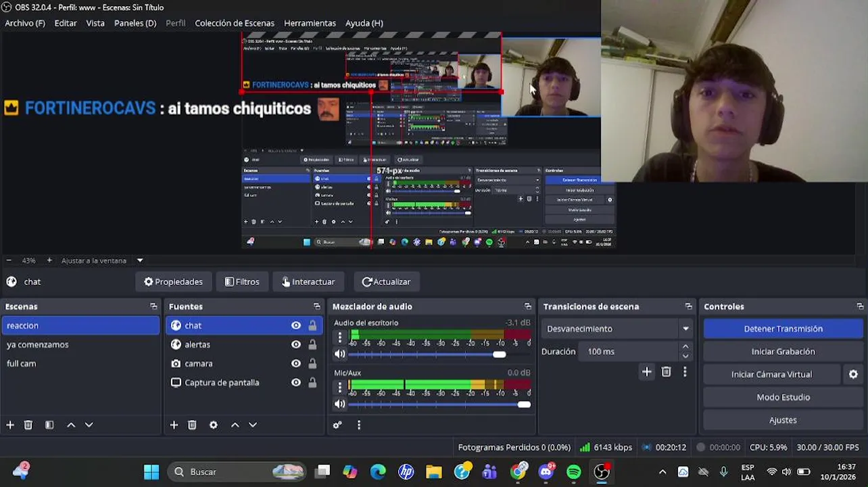Open virtual camera settings gear
868x487 pixels.
pos(853,374)
